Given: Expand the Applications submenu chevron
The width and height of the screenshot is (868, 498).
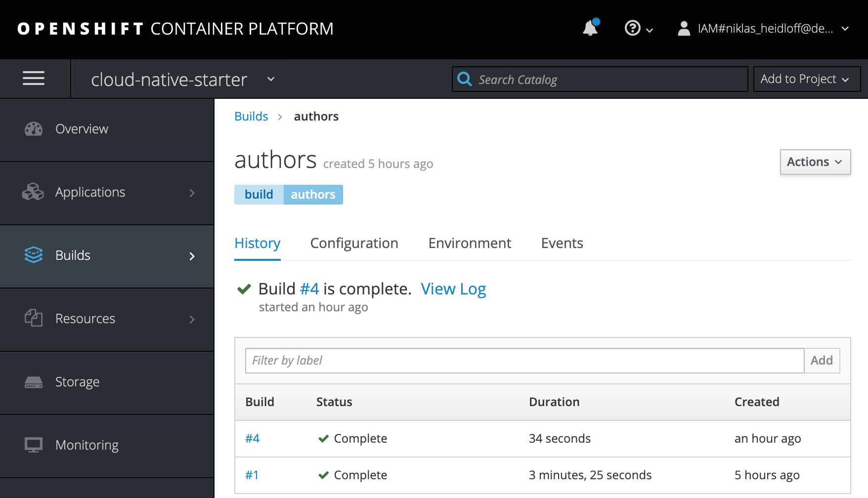Looking at the screenshot, I should click(x=192, y=193).
